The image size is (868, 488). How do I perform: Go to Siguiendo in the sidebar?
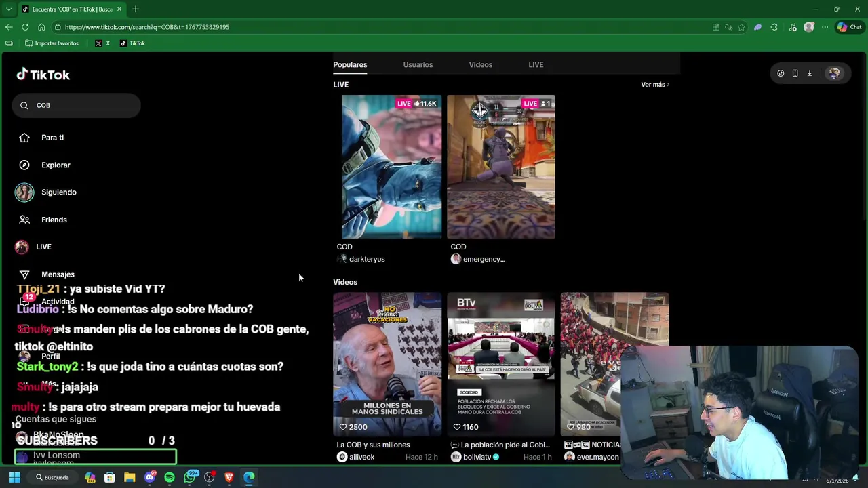(59, 192)
